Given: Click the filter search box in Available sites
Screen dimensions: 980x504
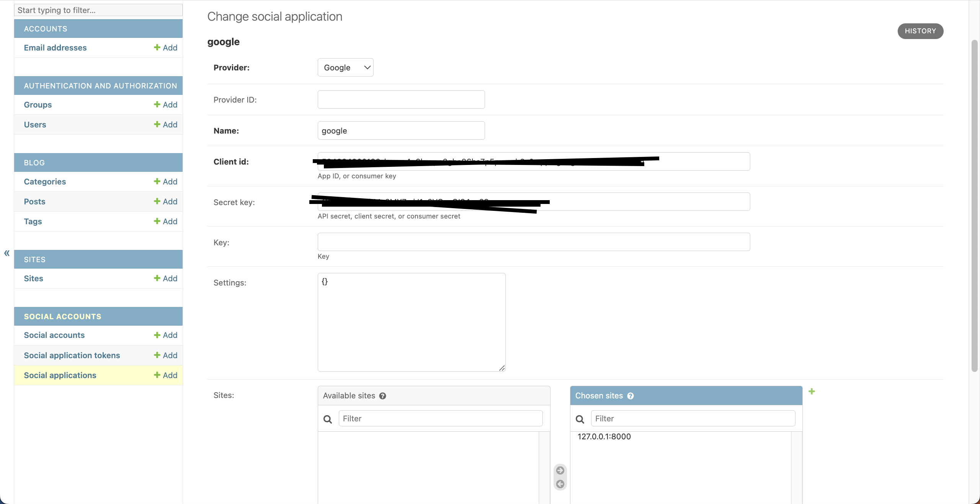Looking at the screenshot, I should tap(440, 418).
